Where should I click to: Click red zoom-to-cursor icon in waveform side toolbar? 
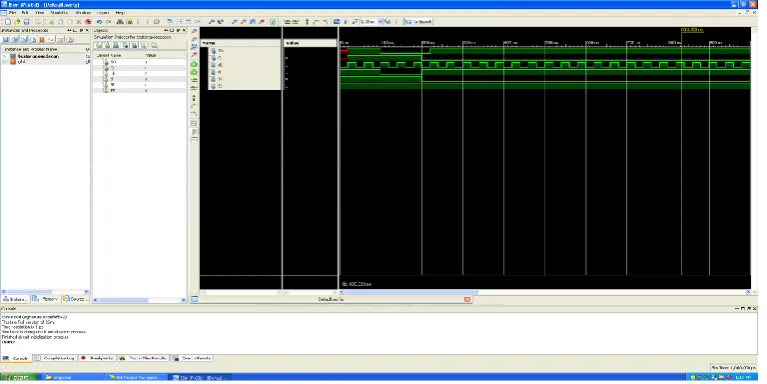(194, 54)
